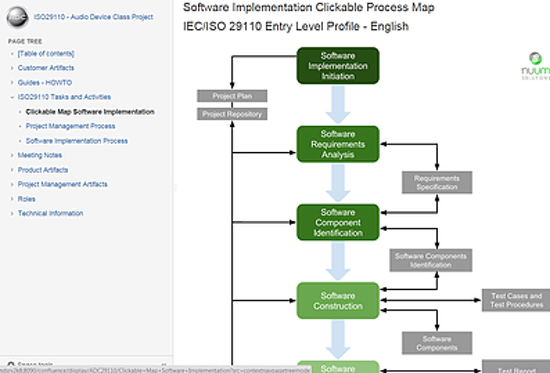Viewport: 550px width, 373px height.
Task: Select Clickable Map Software Implementation page
Action: click(90, 112)
